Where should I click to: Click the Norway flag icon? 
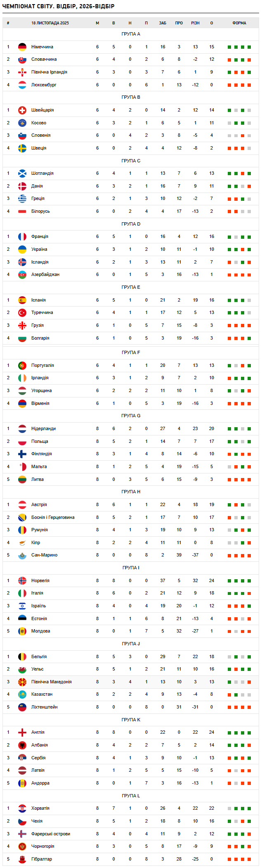pos(22,581)
